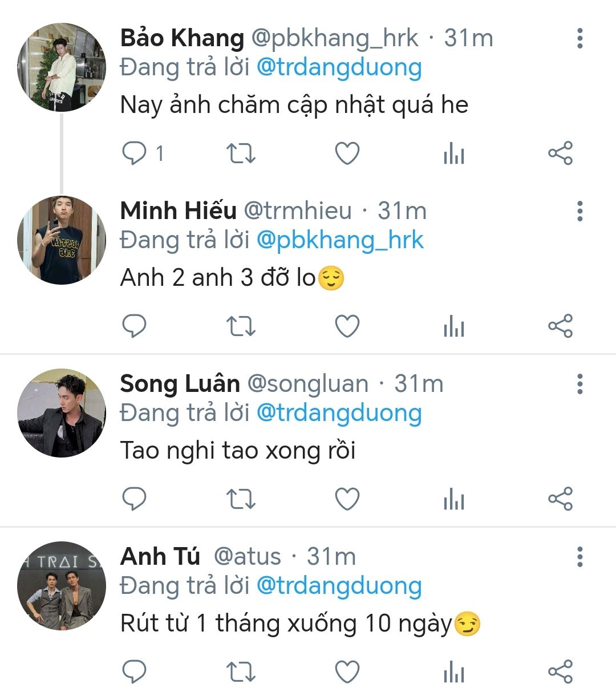Image resolution: width=616 pixels, height=688 pixels.
Task: Open more options on Song Luân's tweet
Action: [x=580, y=384]
